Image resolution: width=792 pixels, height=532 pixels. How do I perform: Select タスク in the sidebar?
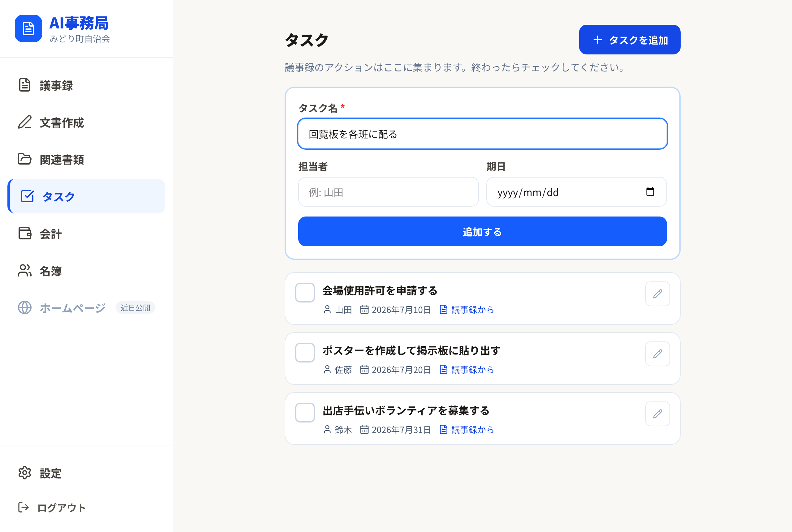pos(86,196)
